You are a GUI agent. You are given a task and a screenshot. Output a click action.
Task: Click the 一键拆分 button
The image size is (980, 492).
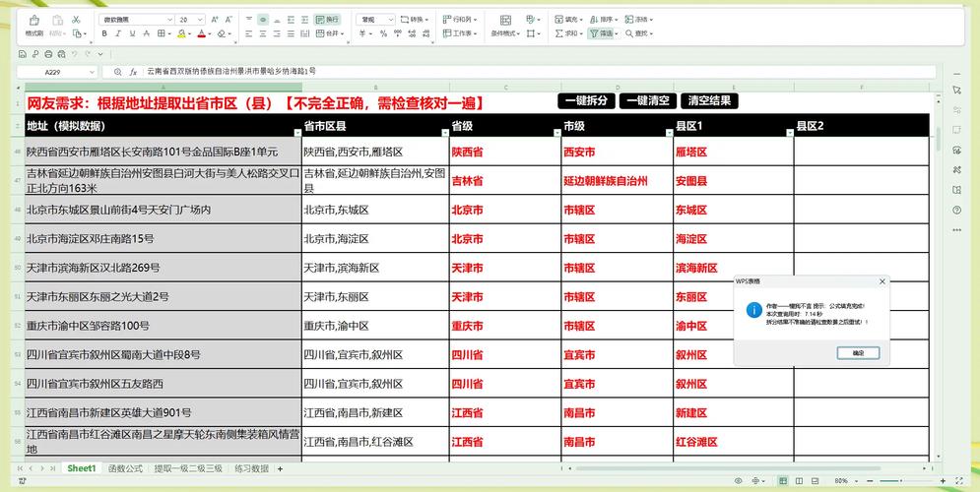click(x=586, y=100)
